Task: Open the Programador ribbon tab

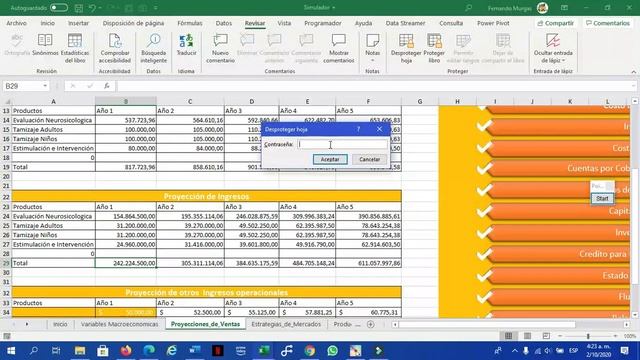Action: [322, 23]
